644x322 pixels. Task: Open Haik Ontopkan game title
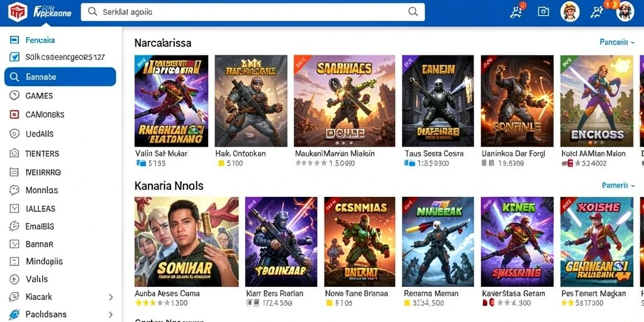click(x=240, y=153)
